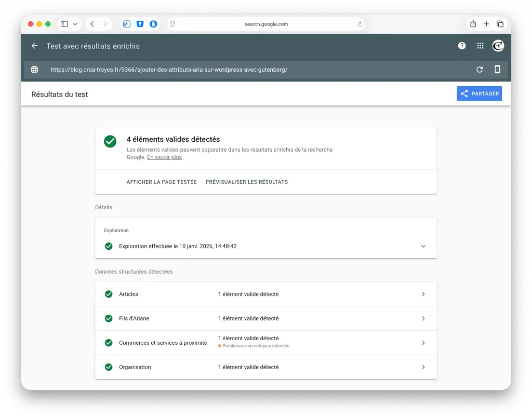
Task: Open a new Safari tab with plus icon
Action: [486, 24]
